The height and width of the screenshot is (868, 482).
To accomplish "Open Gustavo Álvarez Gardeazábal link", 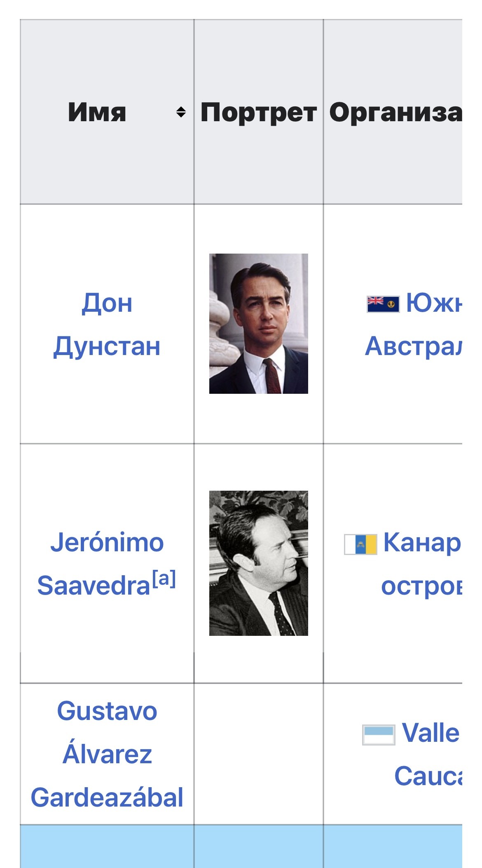I will pos(107,754).
